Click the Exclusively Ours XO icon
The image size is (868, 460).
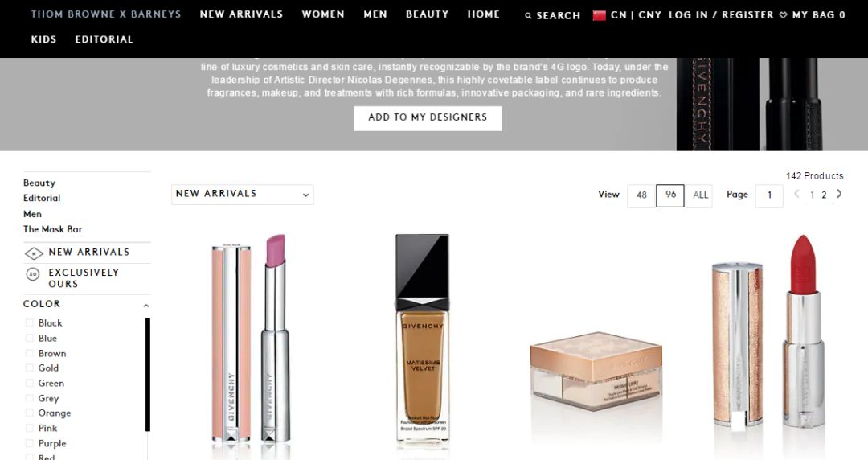coord(33,273)
